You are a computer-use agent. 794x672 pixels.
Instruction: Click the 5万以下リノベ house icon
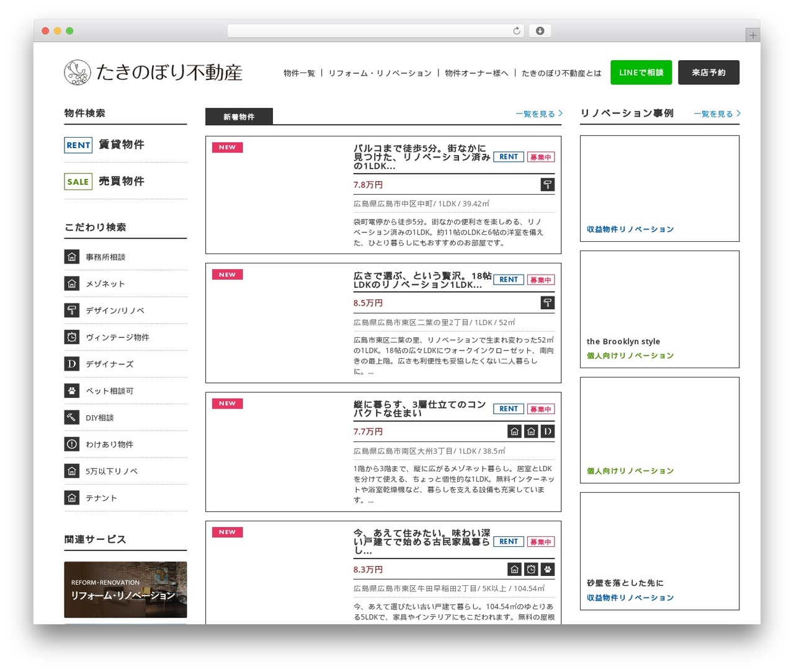pyautogui.click(x=72, y=471)
